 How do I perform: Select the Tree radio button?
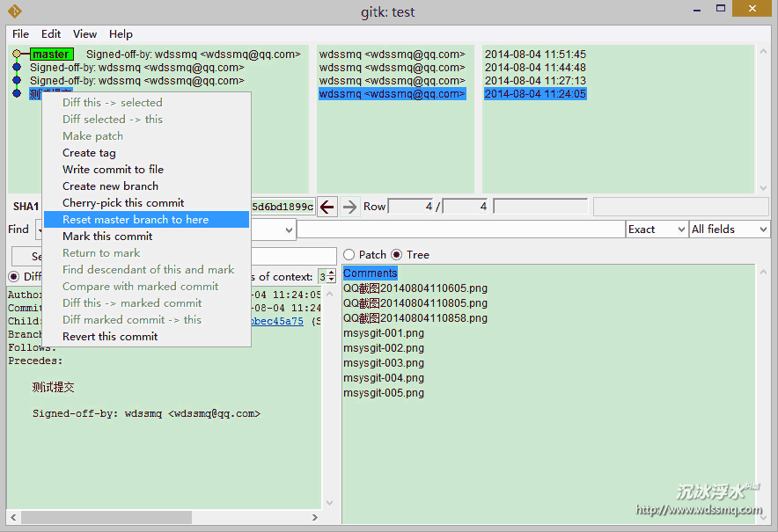(396, 255)
